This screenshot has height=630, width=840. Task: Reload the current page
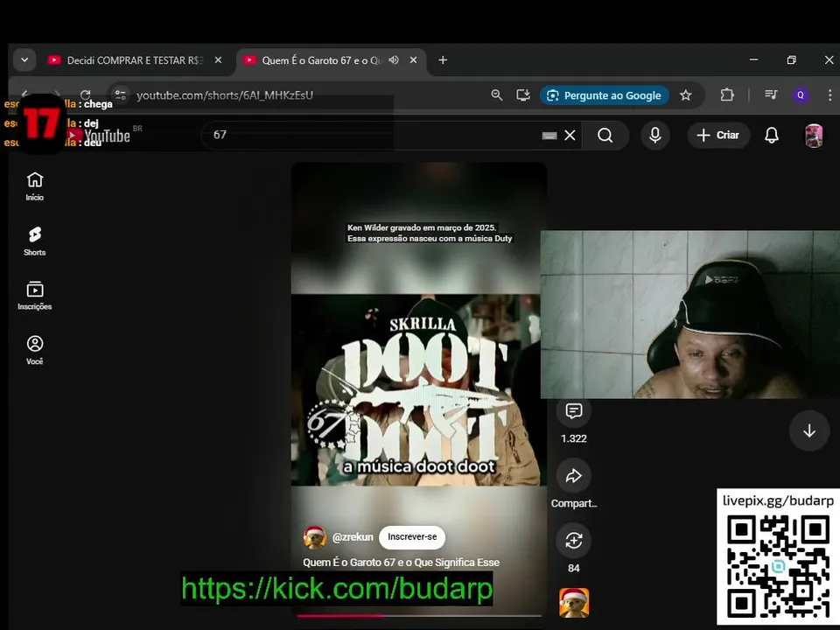85,95
